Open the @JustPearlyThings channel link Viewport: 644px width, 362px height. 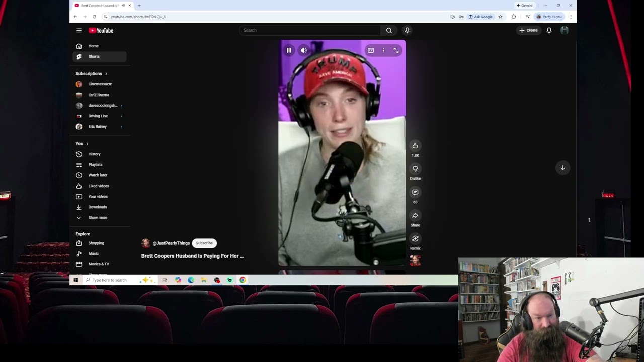point(171,243)
